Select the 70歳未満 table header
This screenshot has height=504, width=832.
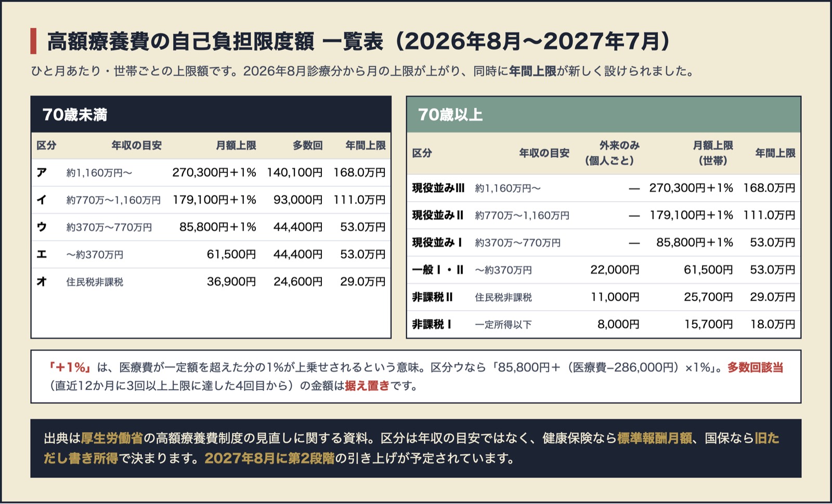[x=211, y=114]
